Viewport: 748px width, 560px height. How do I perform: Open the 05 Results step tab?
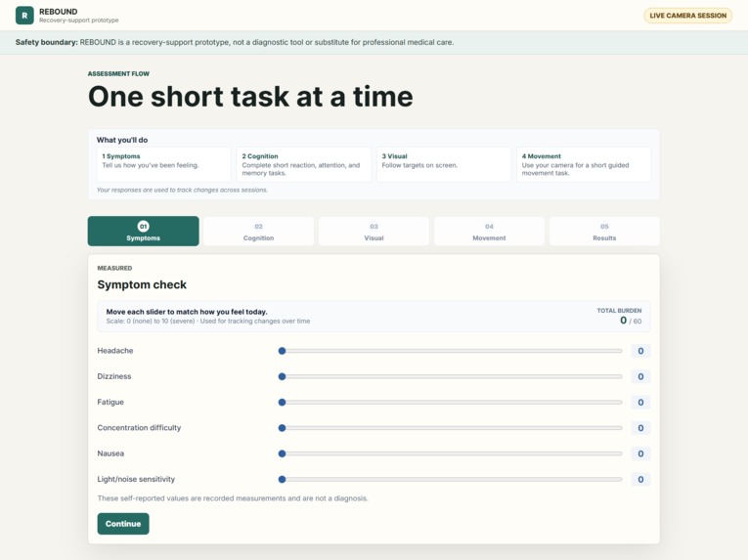(604, 232)
